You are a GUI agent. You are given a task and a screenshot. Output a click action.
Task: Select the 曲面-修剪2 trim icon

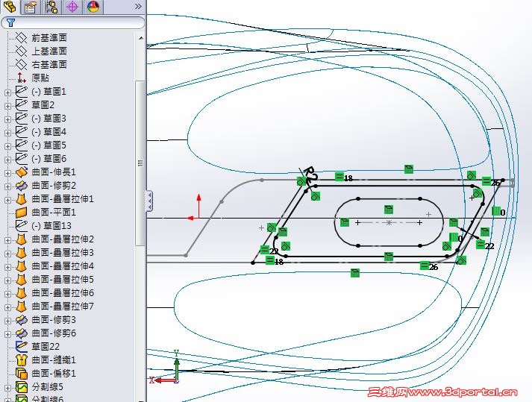22,185
